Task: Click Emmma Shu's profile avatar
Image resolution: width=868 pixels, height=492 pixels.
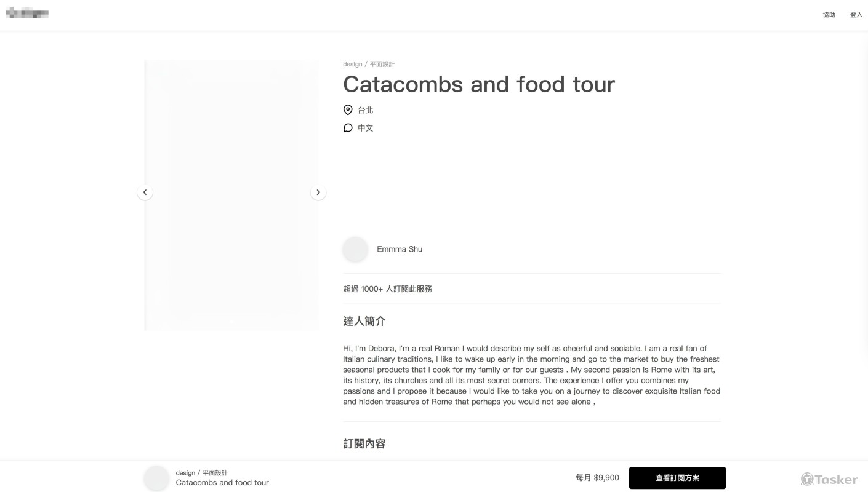Action: (355, 249)
